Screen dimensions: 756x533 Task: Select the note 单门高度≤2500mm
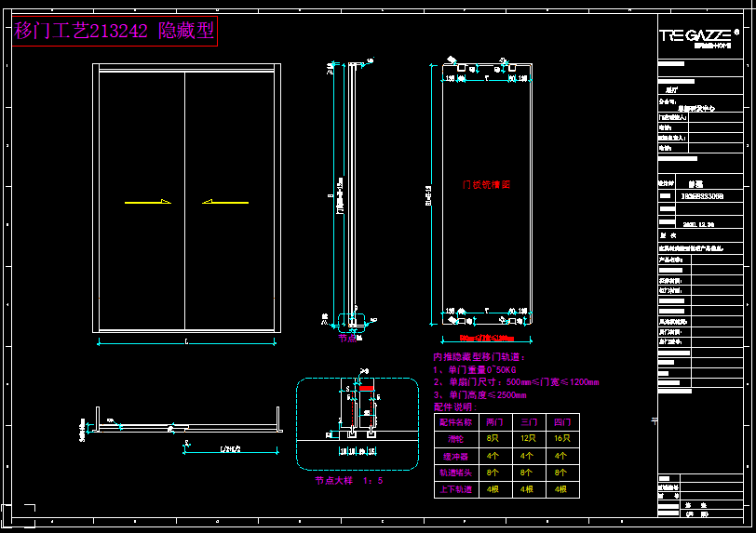pyautogui.click(x=488, y=394)
